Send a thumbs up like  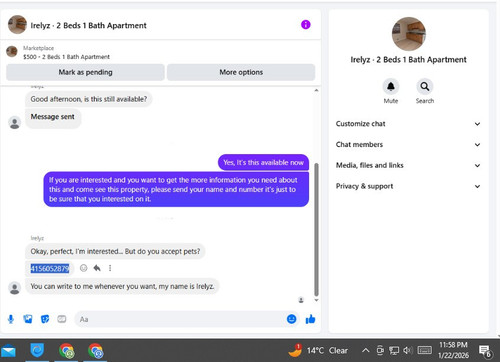(310, 319)
